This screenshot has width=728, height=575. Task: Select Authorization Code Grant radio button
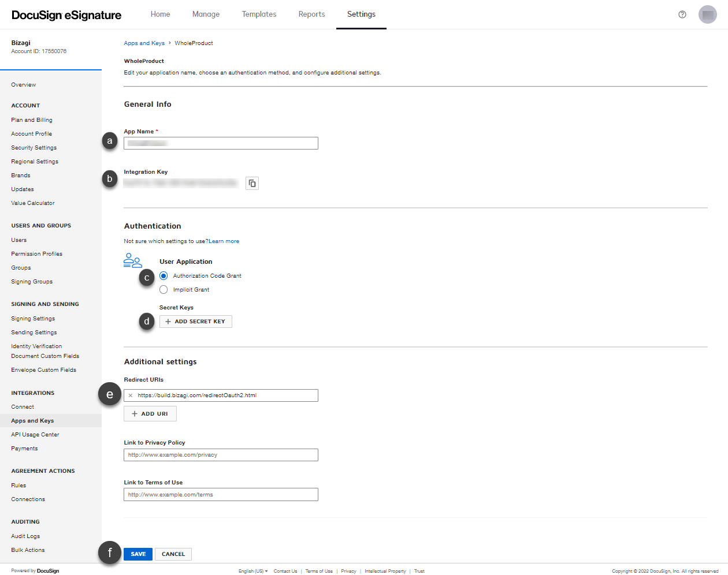pos(164,276)
